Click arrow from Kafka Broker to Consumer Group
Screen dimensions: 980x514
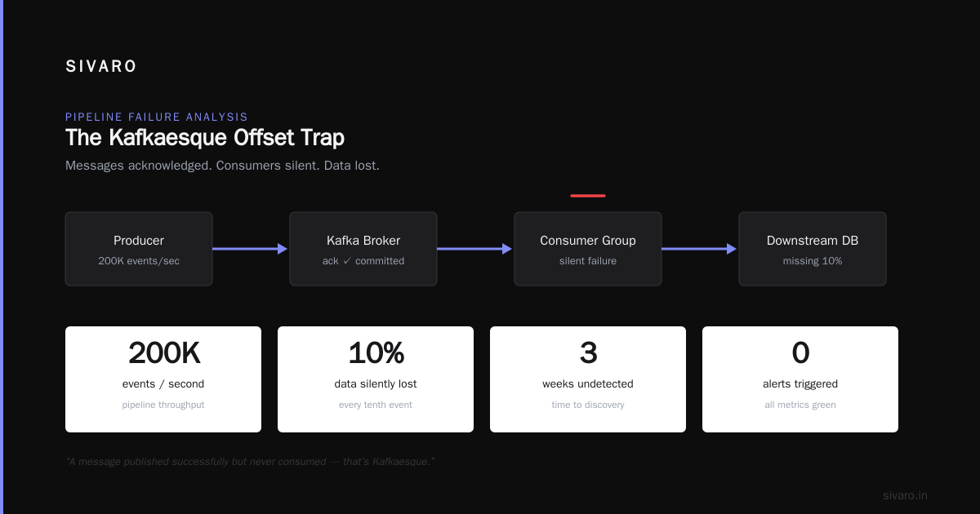tap(475, 249)
